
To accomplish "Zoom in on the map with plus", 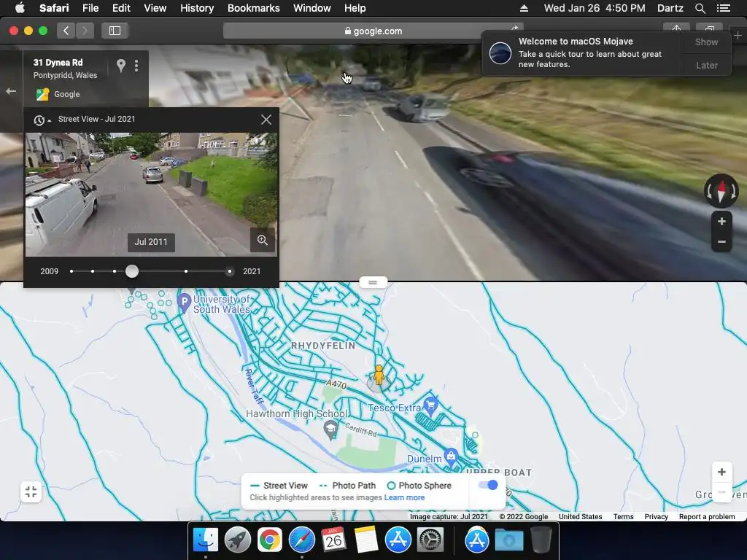I will [721, 472].
